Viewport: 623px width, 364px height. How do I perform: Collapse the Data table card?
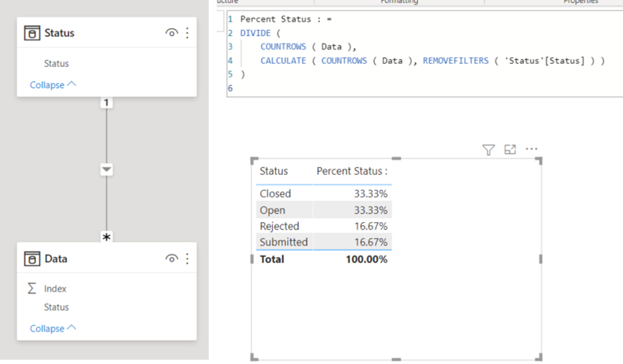[x=53, y=328]
